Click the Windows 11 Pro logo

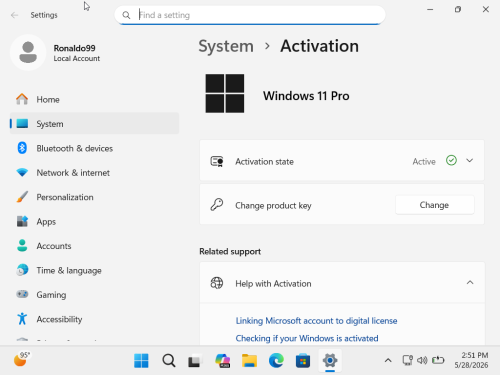coord(225,93)
